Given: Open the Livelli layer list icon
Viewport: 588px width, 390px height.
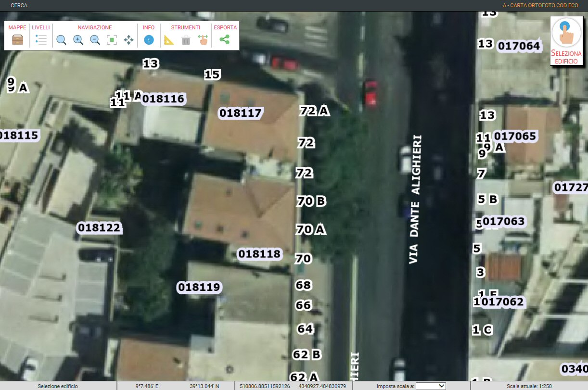Looking at the screenshot, I should click(x=41, y=40).
